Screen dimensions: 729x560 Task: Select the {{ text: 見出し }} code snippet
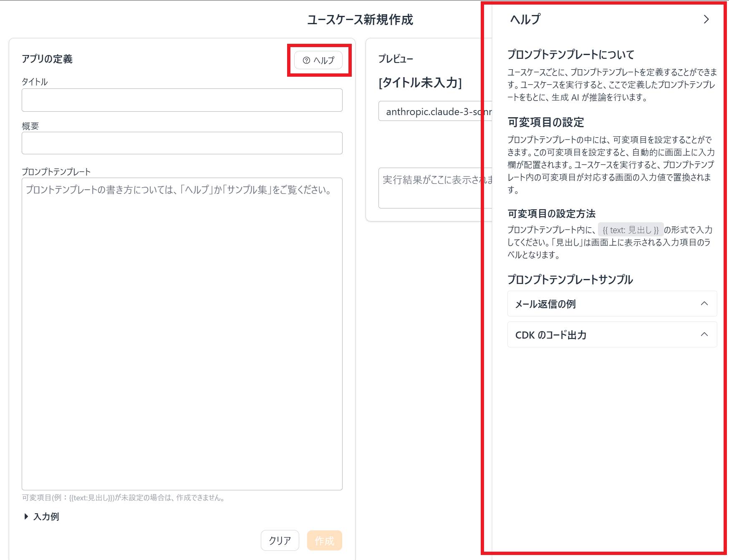tap(631, 229)
